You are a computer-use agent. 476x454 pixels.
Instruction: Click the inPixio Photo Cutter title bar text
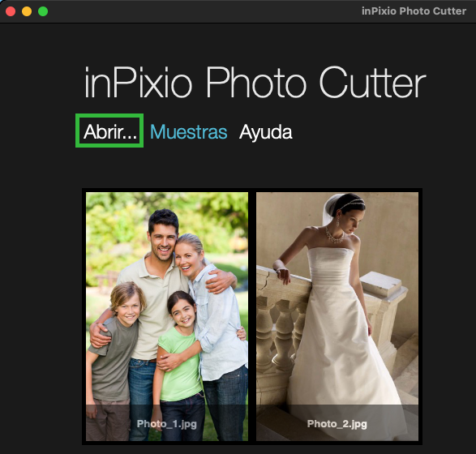414,11
